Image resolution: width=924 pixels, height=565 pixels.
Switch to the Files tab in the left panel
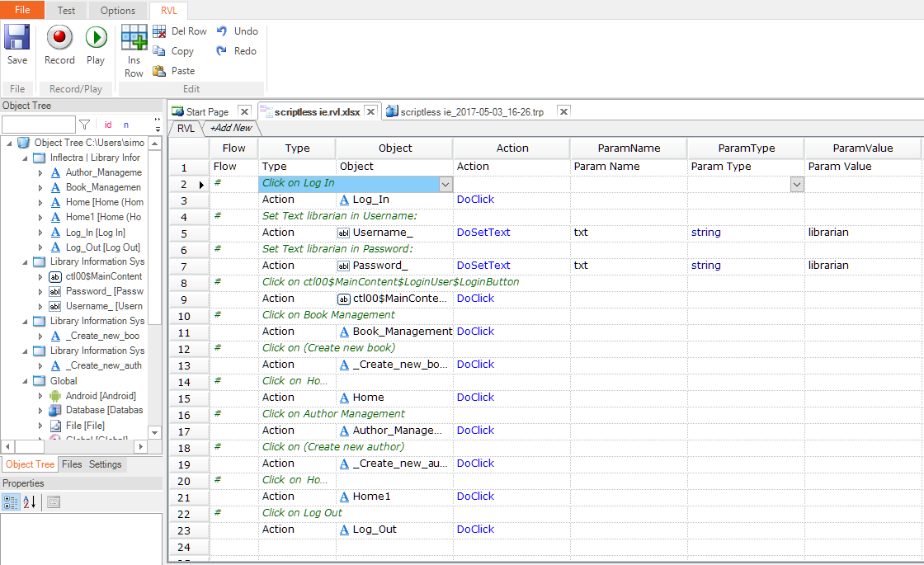(x=72, y=464)
